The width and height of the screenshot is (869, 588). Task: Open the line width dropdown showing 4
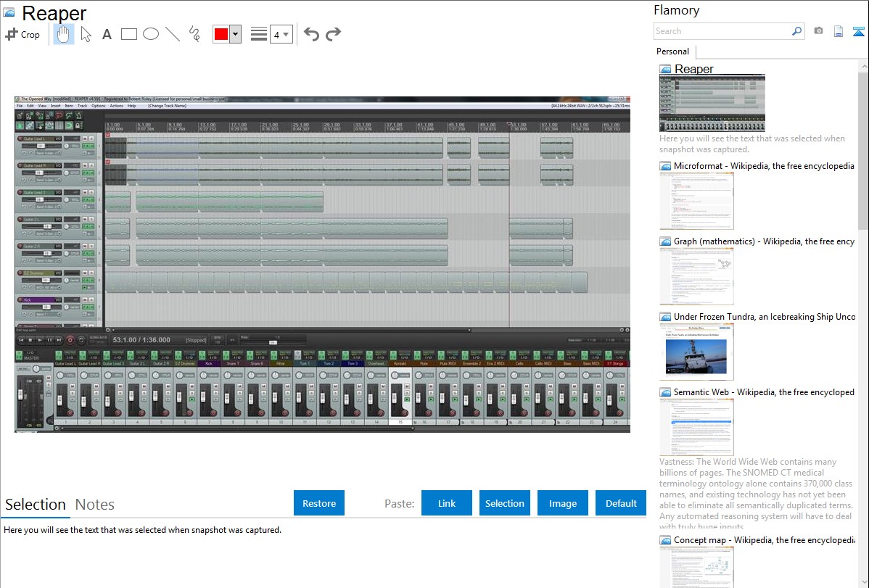281,35
